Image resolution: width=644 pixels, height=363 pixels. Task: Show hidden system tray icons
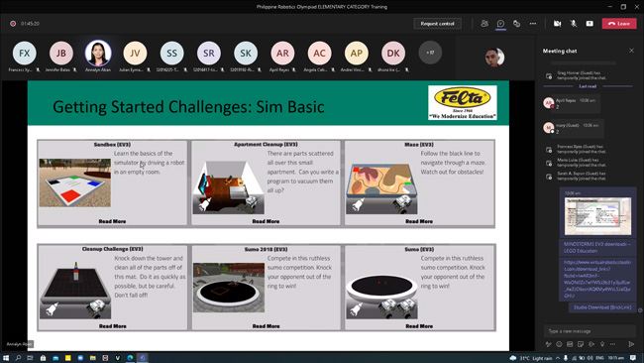pos(558,358)
